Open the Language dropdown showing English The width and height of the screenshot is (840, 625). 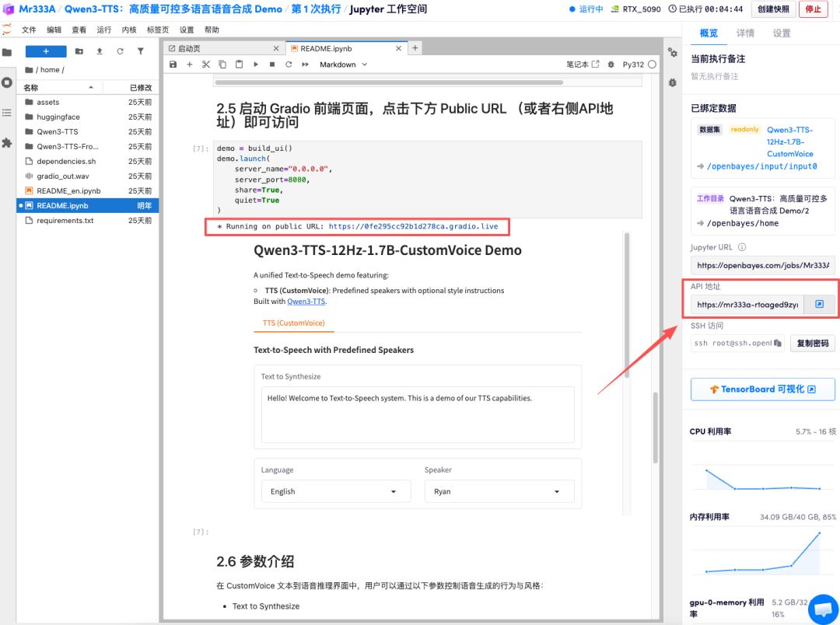336,491
